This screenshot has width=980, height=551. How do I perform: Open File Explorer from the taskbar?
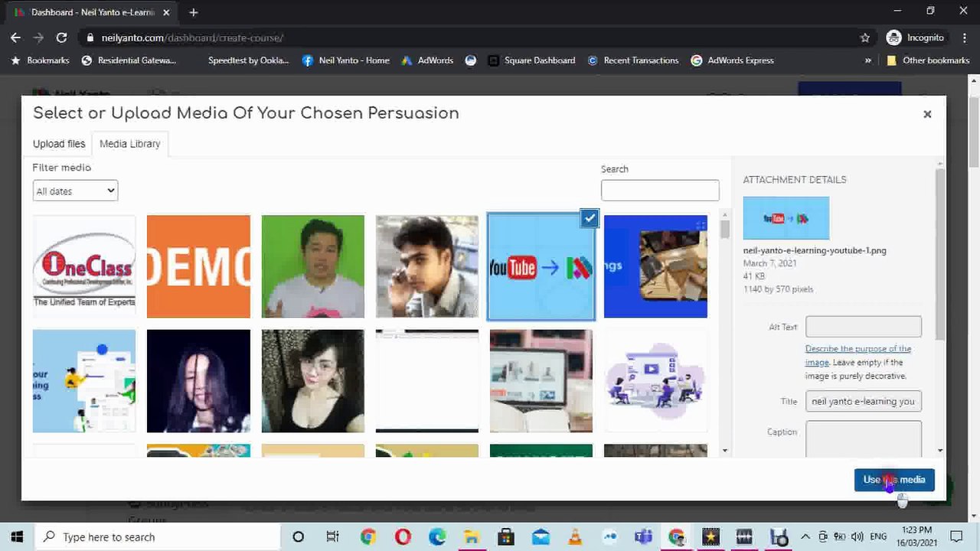tap(472, 536)
